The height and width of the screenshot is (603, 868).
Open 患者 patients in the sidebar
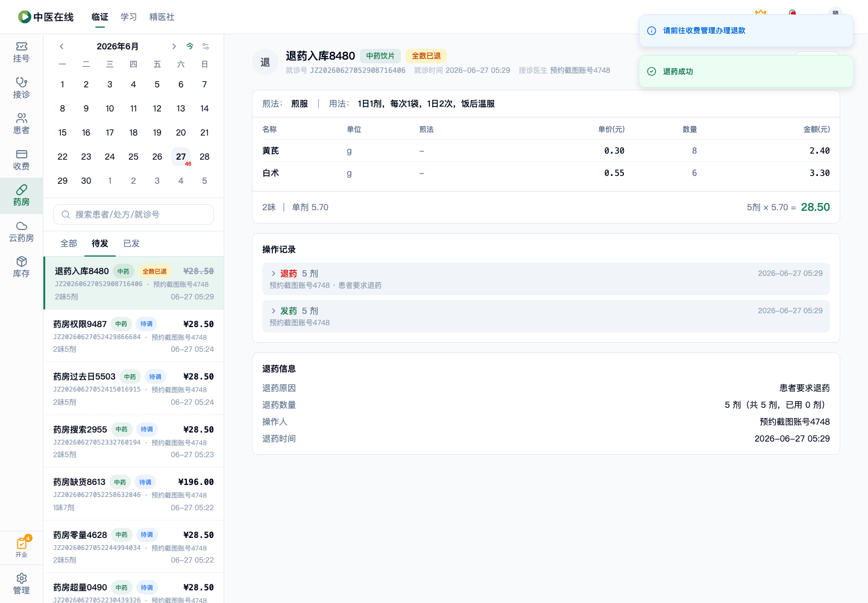(21, 123)
